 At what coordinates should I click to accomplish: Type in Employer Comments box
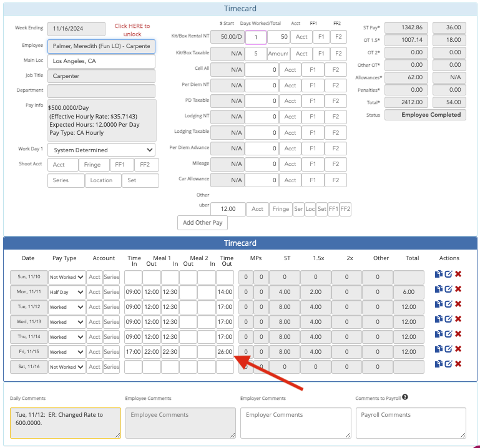[x=296, y=423]
